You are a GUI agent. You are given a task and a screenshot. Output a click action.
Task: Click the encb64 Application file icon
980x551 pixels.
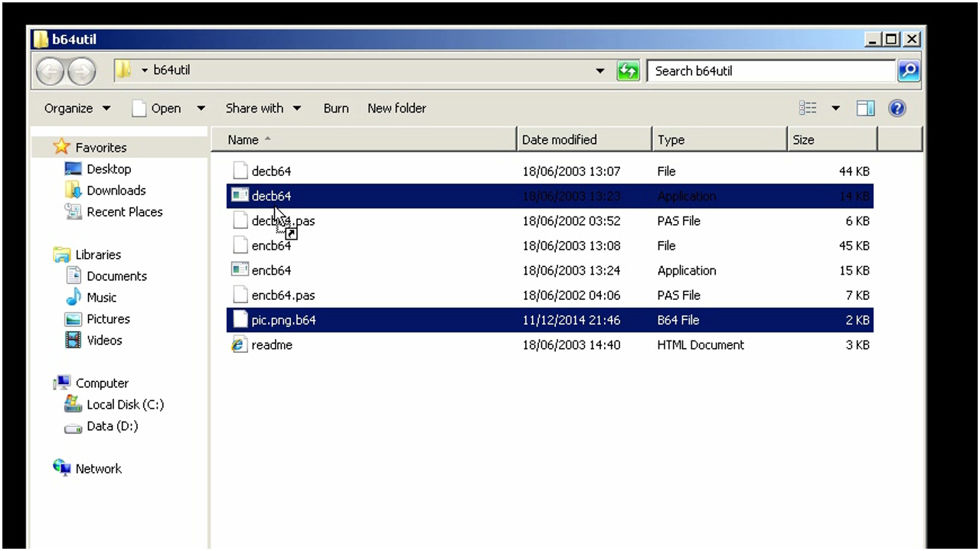coord(240,270)
